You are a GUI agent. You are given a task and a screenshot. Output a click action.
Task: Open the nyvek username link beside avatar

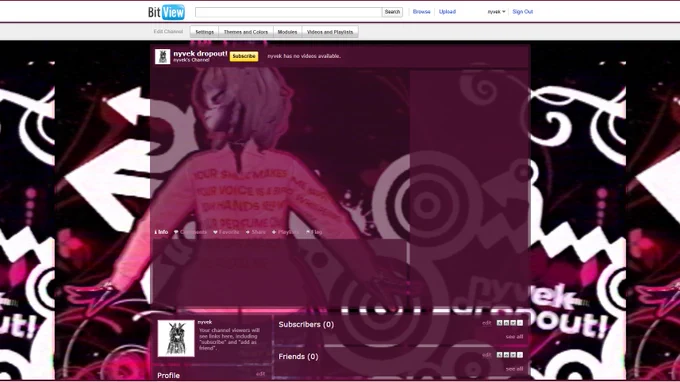(x=205, y=322)
